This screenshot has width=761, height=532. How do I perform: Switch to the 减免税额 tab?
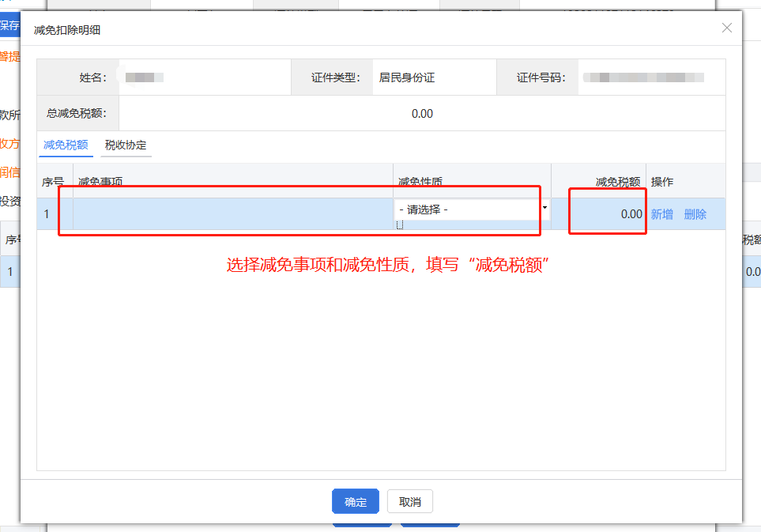pos(66,145)
